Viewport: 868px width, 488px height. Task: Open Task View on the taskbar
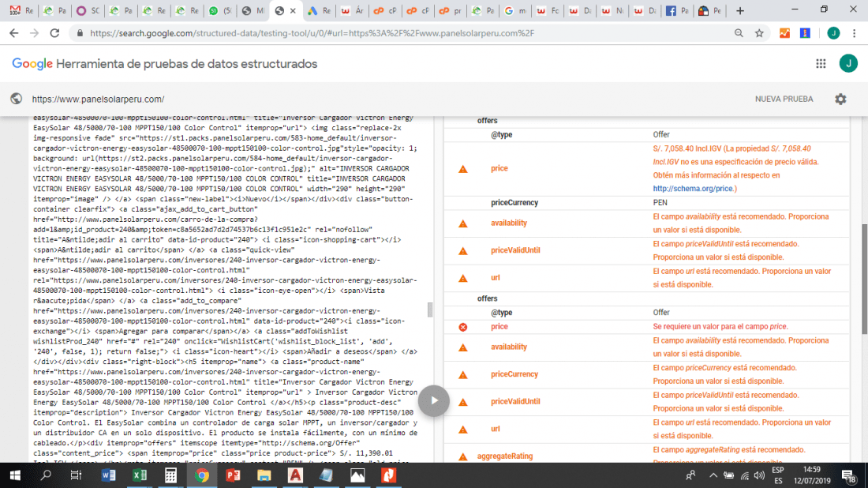[76, 475]
